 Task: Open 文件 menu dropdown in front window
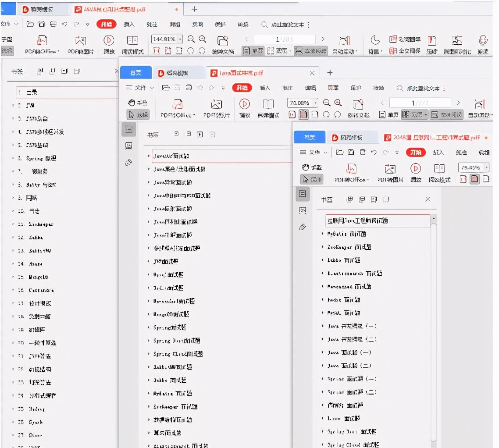point(314,153)
